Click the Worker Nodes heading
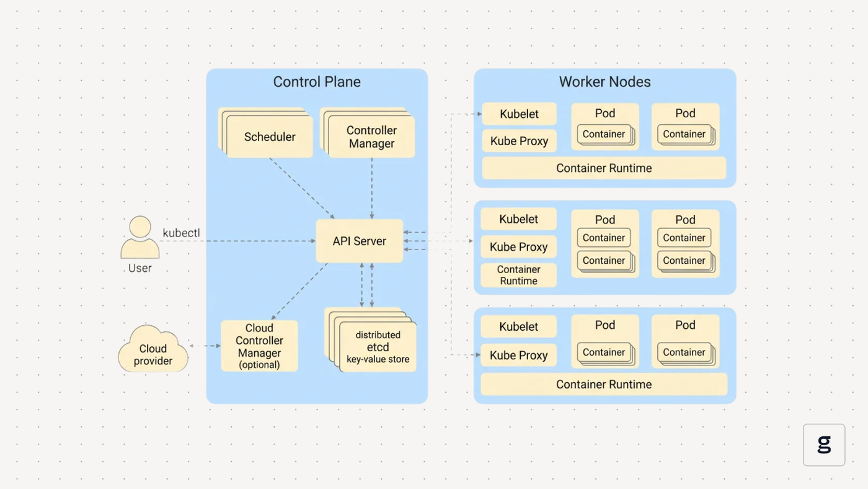The image size is (868, 489). pos(604,82)
